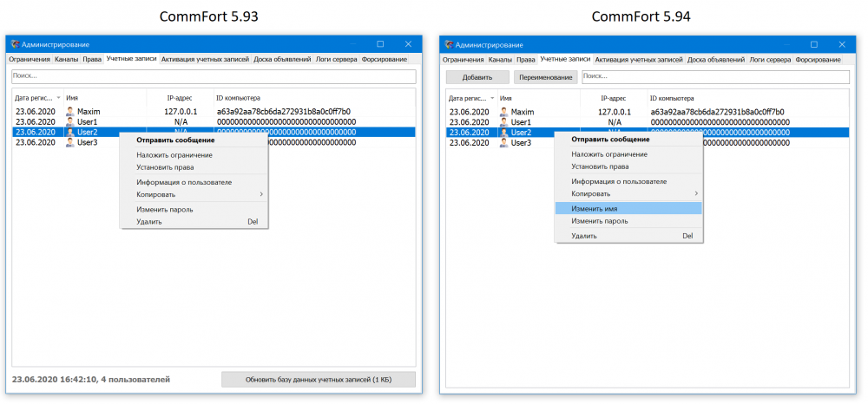Switch to Каналы tab in the 5.93 window
The image size is (868, 404).
pyautogui.click(x=66, y=59)
